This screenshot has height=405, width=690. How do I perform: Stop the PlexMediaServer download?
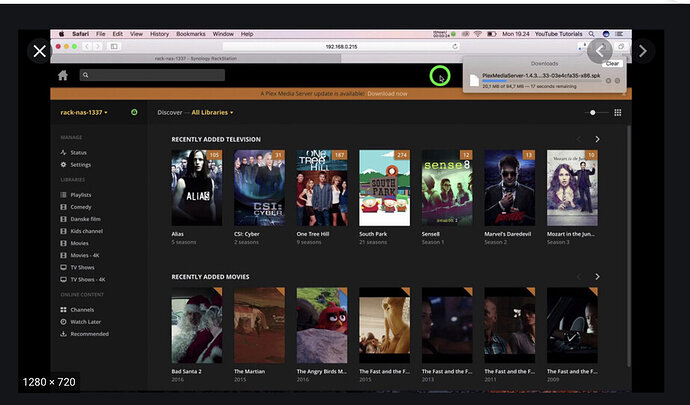click(608, 81)
